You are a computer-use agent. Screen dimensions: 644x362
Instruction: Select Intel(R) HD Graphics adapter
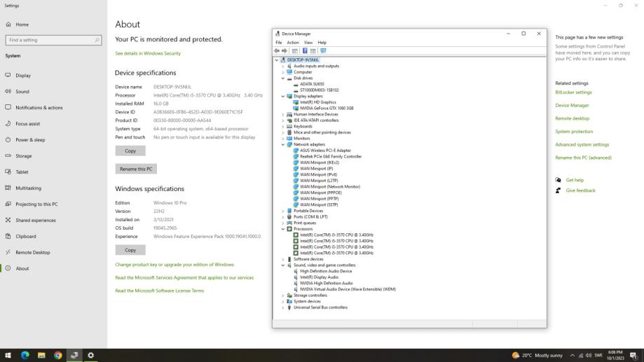click(x=318, y=102)
